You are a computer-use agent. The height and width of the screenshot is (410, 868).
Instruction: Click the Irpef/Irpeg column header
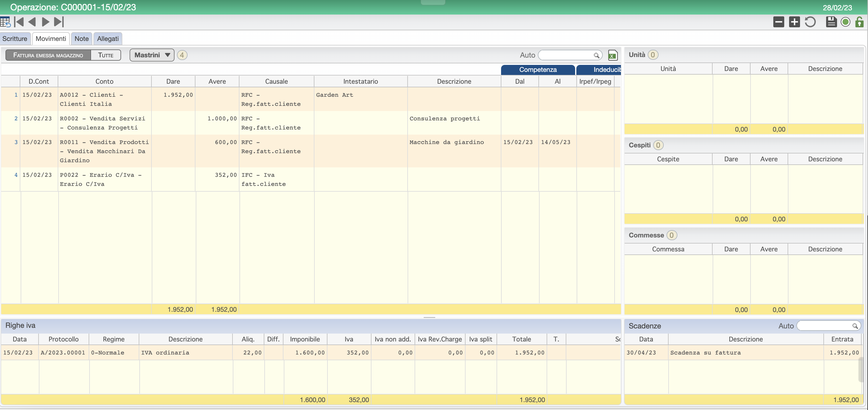pos(595,82)
